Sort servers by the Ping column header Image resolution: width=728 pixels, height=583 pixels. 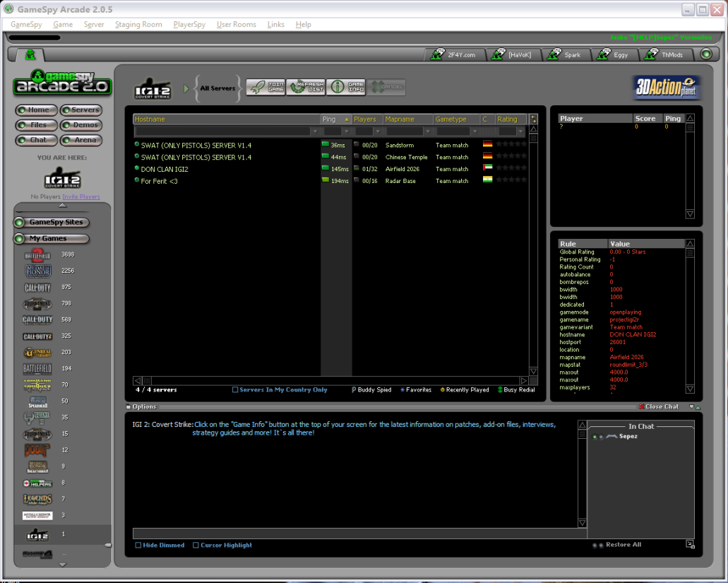click(x=335, y=119)
